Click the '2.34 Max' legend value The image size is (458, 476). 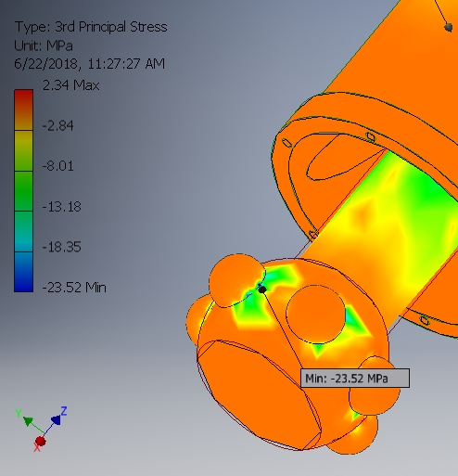[x=71, y=85]
